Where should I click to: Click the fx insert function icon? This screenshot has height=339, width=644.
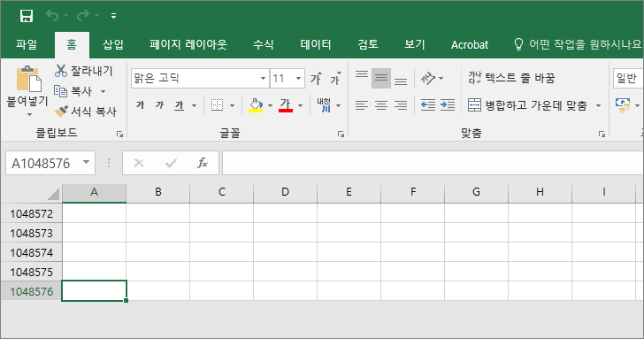tap(202, 163)
